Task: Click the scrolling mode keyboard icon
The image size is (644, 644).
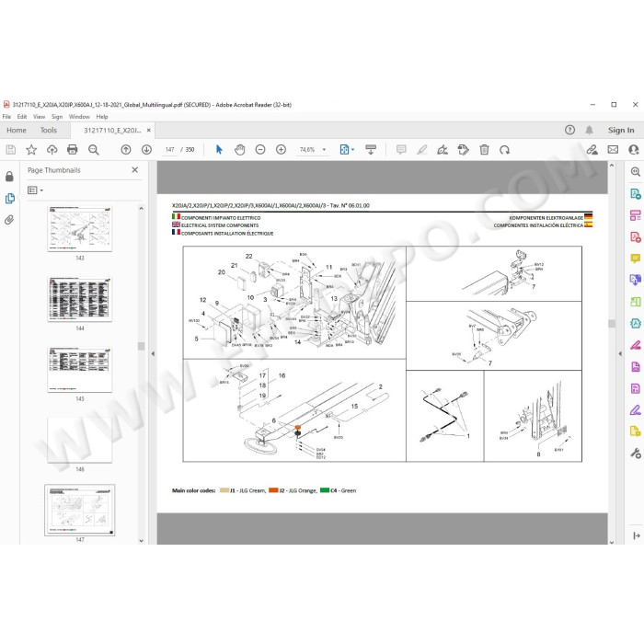Action: (x=371, y=150)
